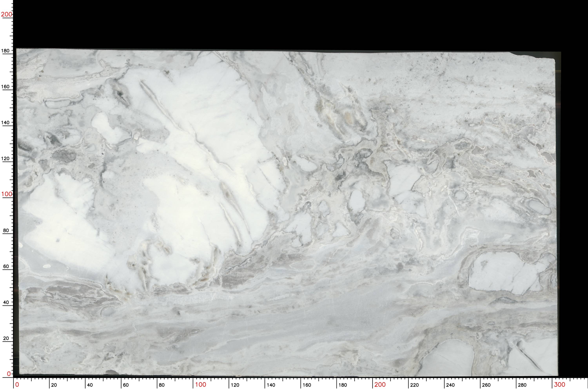Click "180" on the horizontal ruler

pos(343,385)
